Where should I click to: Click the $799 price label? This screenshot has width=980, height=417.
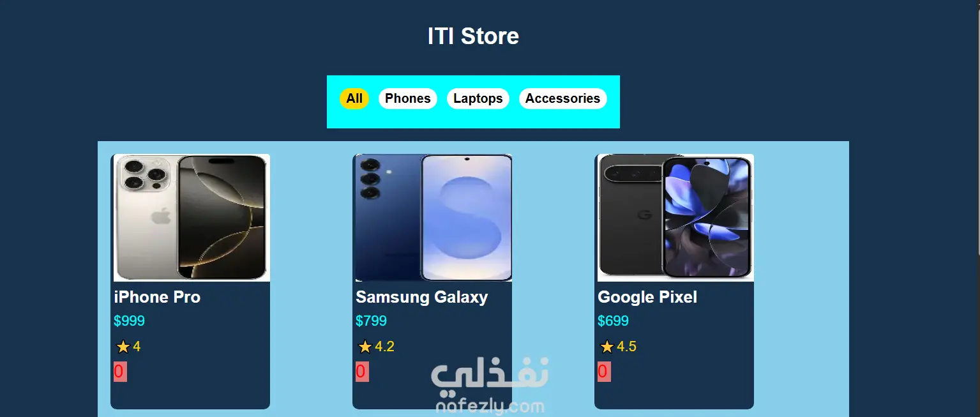point(372,321)
